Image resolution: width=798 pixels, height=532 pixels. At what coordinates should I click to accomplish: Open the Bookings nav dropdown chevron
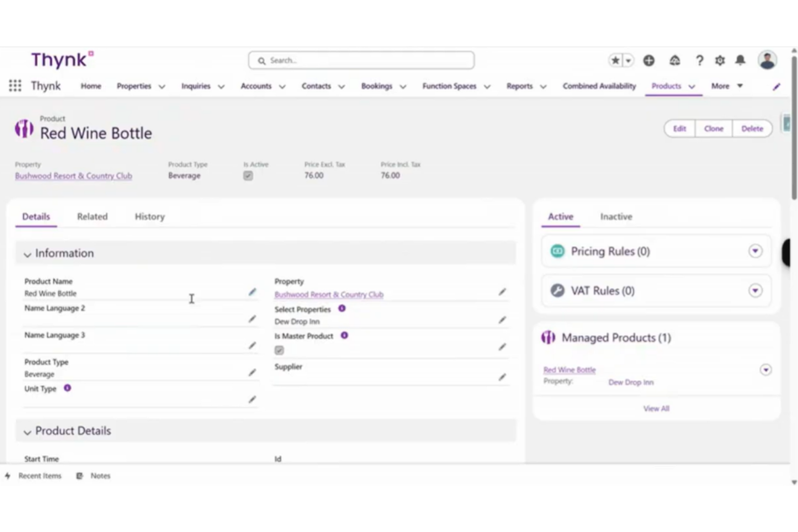[x=403, y=87]
